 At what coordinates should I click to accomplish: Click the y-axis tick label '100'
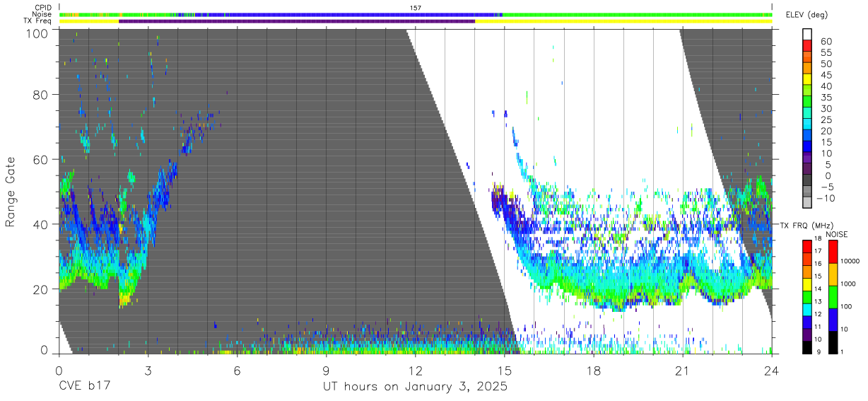tap(37, 33)
